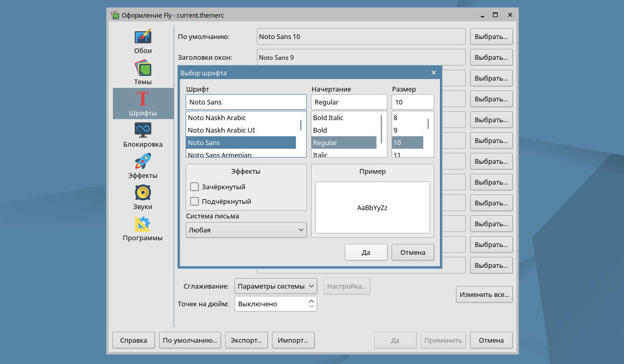Image resolution: width=624 pixels, height=364 pixels.
Task: Select the Звуки speaker icon
Action: click(143, 193)
